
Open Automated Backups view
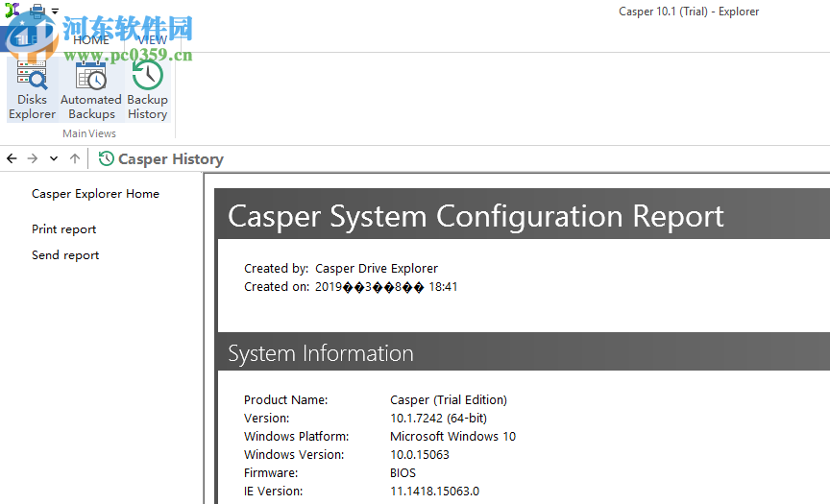tap(91, 90)
